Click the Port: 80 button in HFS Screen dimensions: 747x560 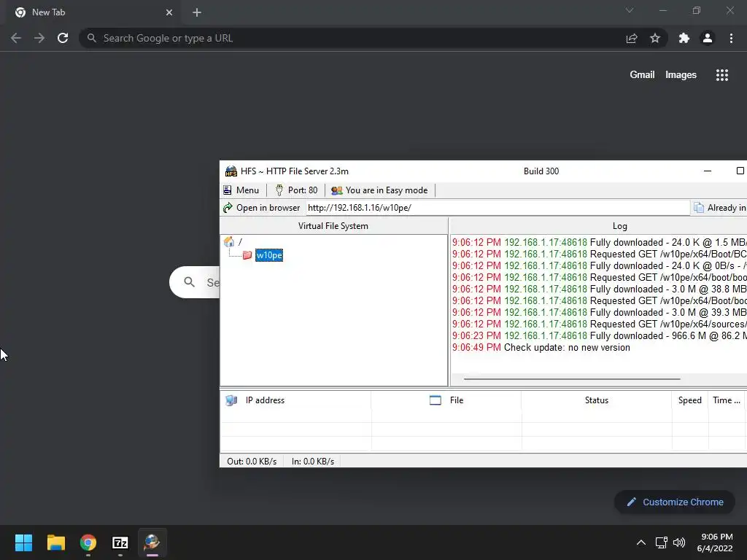click(x=296, y=190)
